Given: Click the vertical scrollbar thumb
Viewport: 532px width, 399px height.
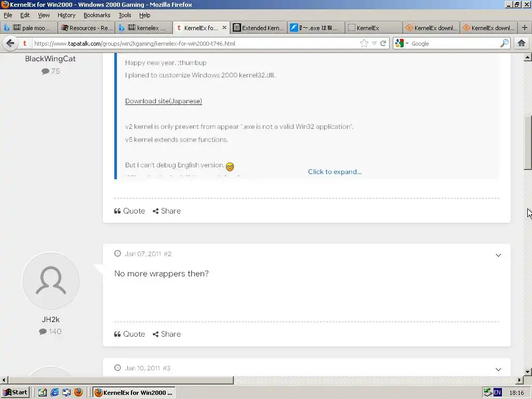Looking at the screenshot, I should tap(528, 142).
